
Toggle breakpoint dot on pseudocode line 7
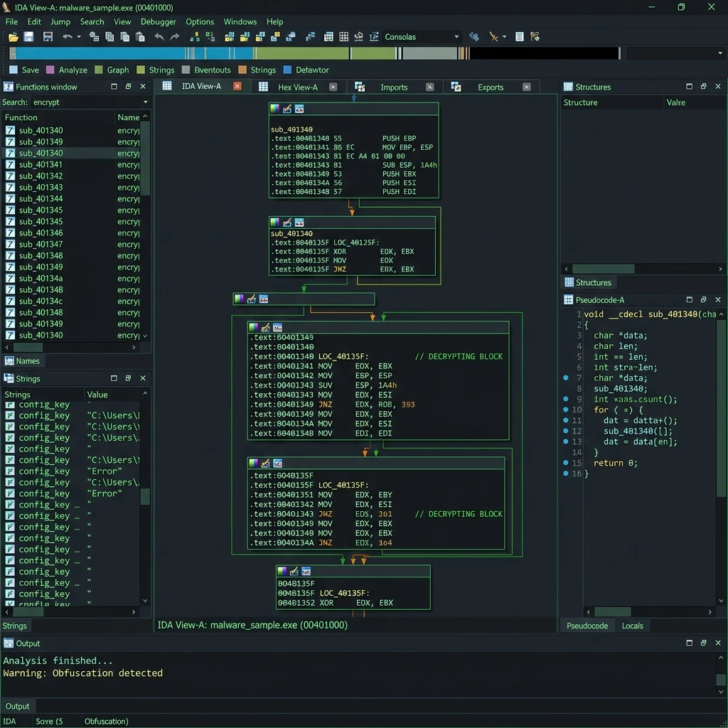tap(565, 378)
